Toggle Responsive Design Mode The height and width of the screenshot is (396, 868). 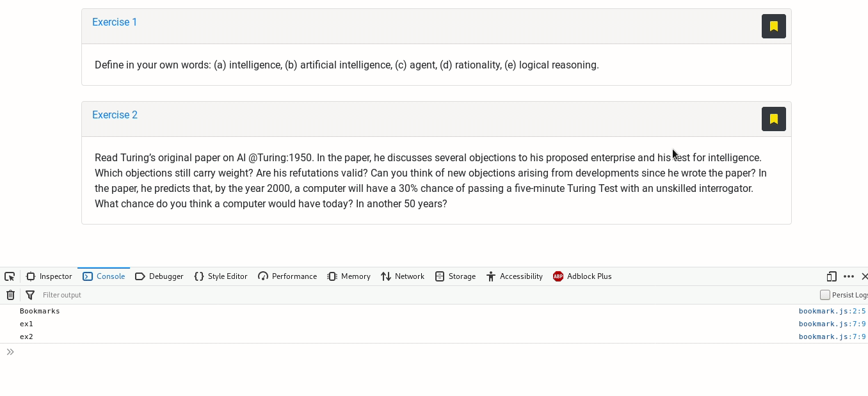pos(831,276)
